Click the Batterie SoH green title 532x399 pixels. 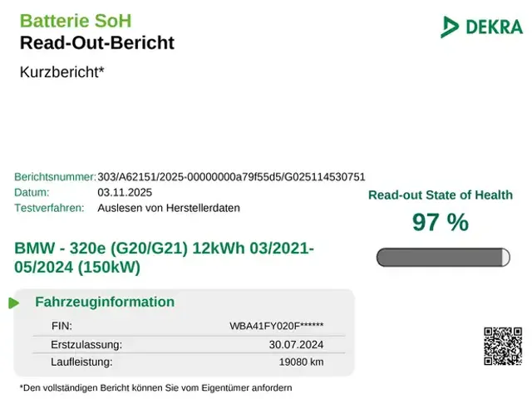tap(76, 21)
